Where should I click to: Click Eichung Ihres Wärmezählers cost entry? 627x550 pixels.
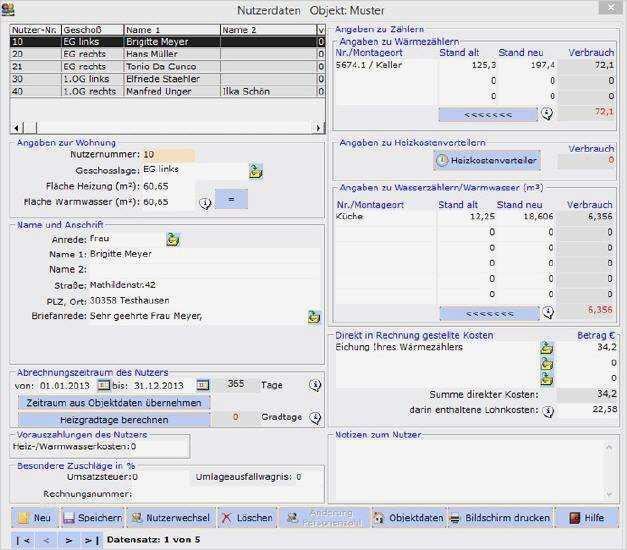tap(437, 347)
